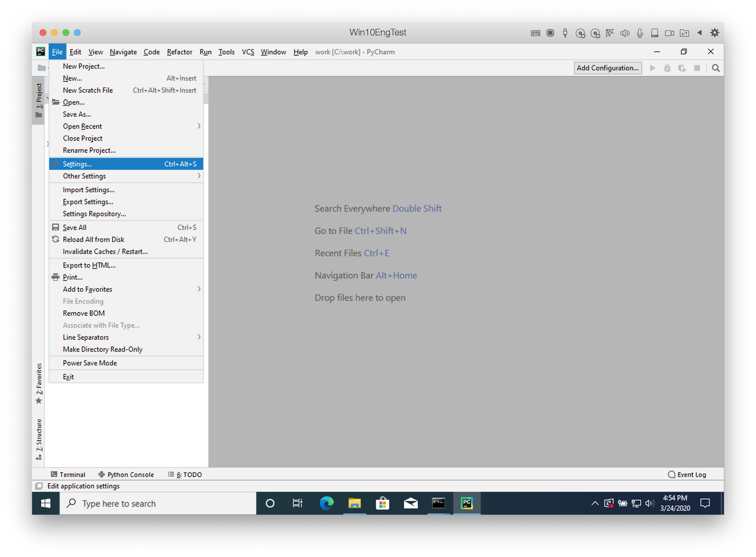This screenshot has width=756, height=557.
Task: Click the VM microphone icon
Action: pos(640,33)
